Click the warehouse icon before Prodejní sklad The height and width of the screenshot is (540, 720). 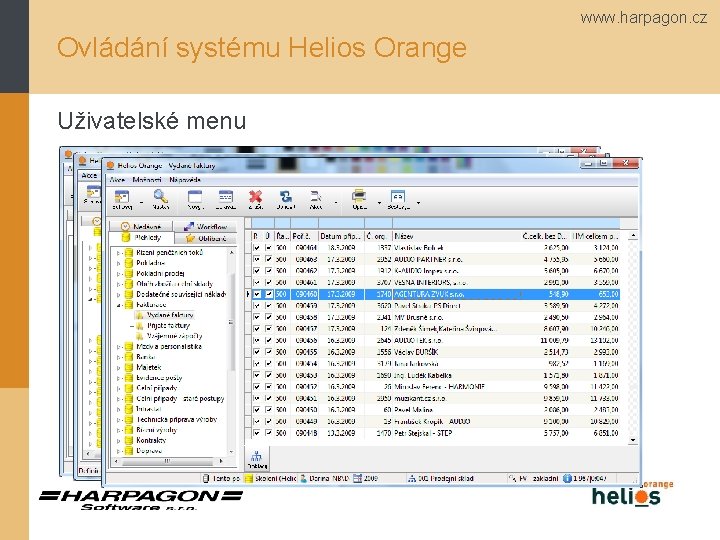click(412, 478)
